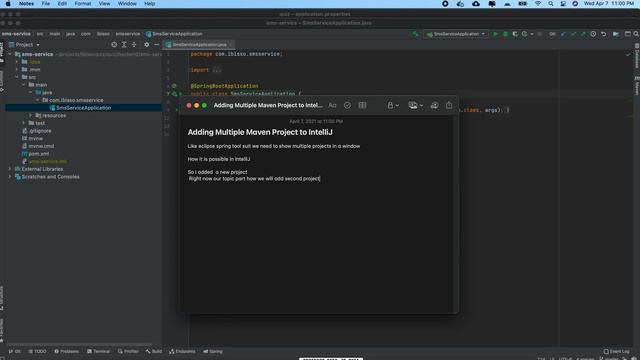The image size is (640, 360).
Task: Open the File menu in the menu bar
Action: pyautogui.click(x=46, y=4)
